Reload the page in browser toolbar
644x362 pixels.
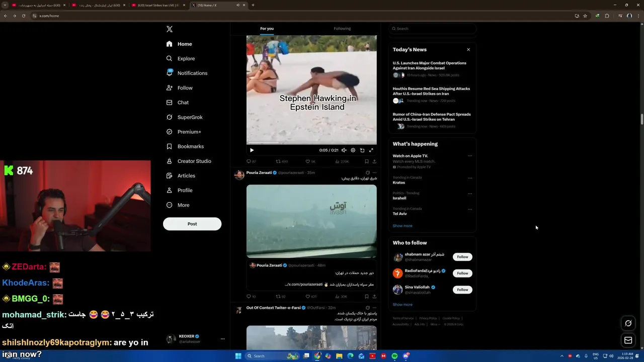tap(23, 16)
